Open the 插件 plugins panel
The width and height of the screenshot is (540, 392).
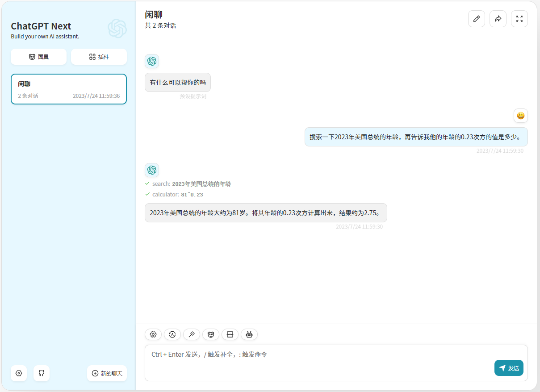pyautogui.click(x=99, y=57)
